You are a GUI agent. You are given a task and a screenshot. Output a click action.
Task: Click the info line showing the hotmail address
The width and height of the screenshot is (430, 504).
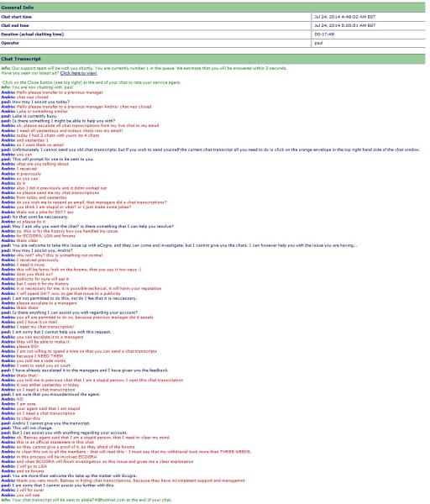point(87,500)
